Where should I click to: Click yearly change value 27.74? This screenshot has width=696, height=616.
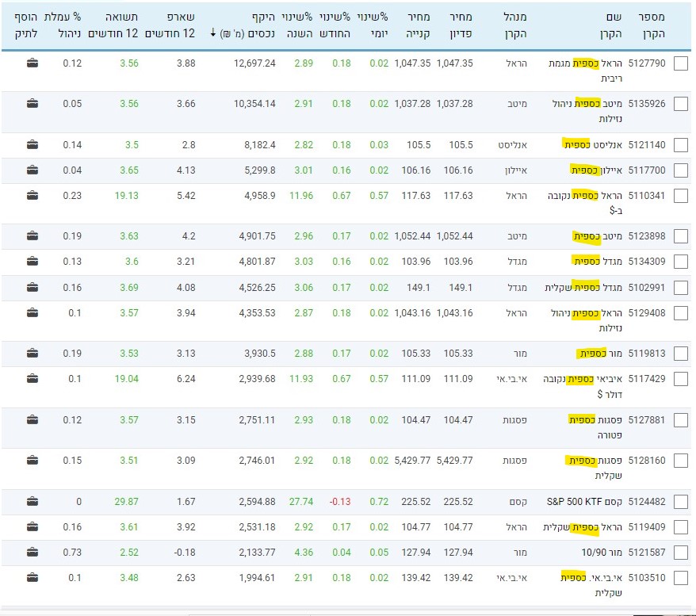pos(301,502)
